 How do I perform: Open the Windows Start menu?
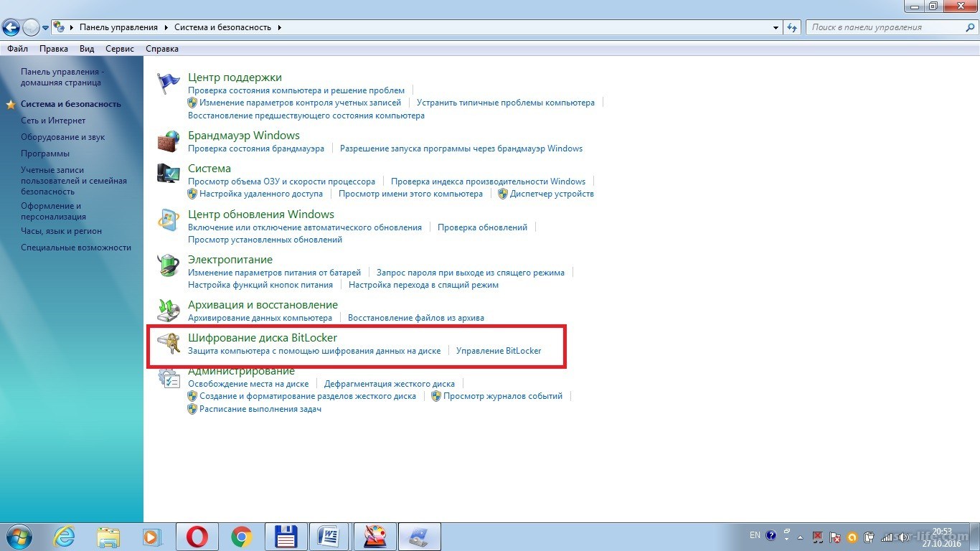[18, 536]
